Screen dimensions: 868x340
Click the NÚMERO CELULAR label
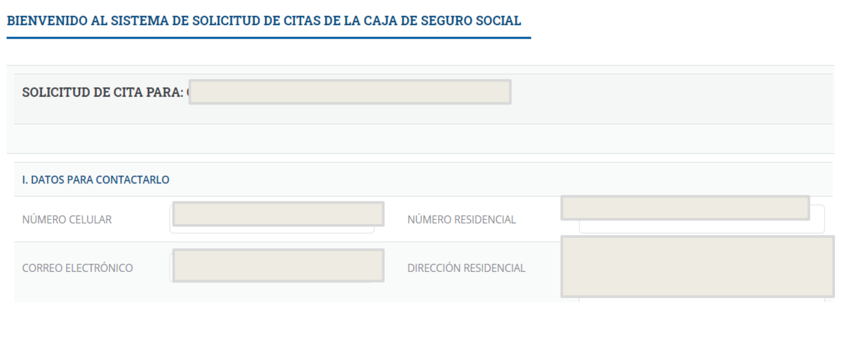(67, 220)
